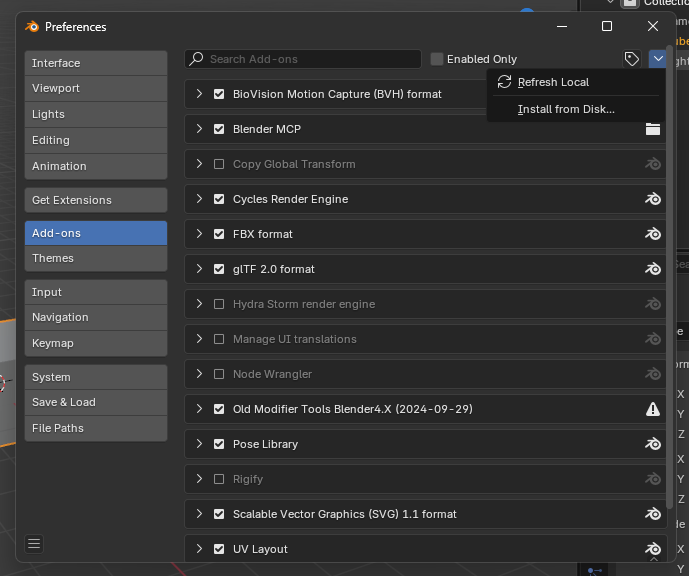689x576 pixels.
Task: Enable the Rigify add-on checkbox
Action: tap(219, 479)
